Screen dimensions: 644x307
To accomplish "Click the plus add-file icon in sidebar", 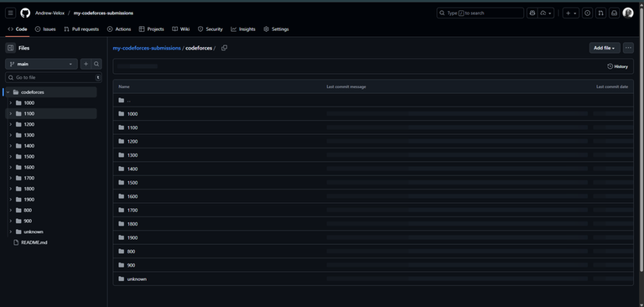I will (86, 64).
